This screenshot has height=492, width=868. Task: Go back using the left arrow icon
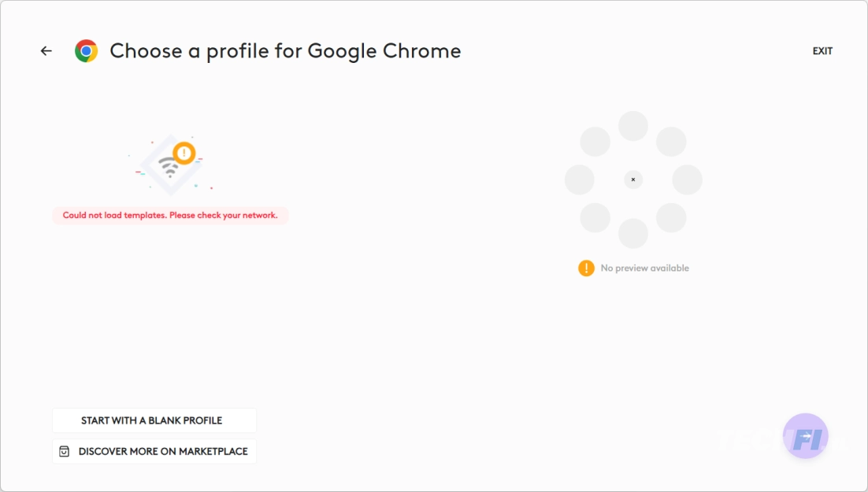point(46,51)
